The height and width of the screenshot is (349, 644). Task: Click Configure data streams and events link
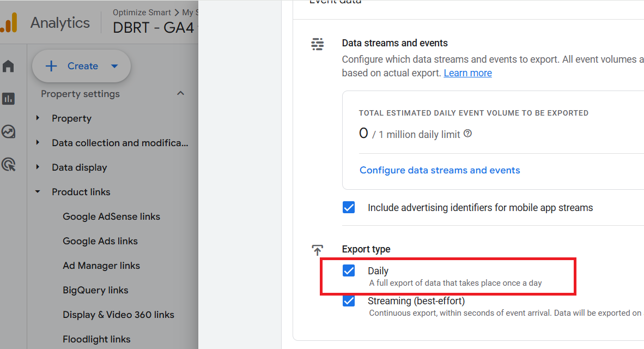[x=440, y=170]
